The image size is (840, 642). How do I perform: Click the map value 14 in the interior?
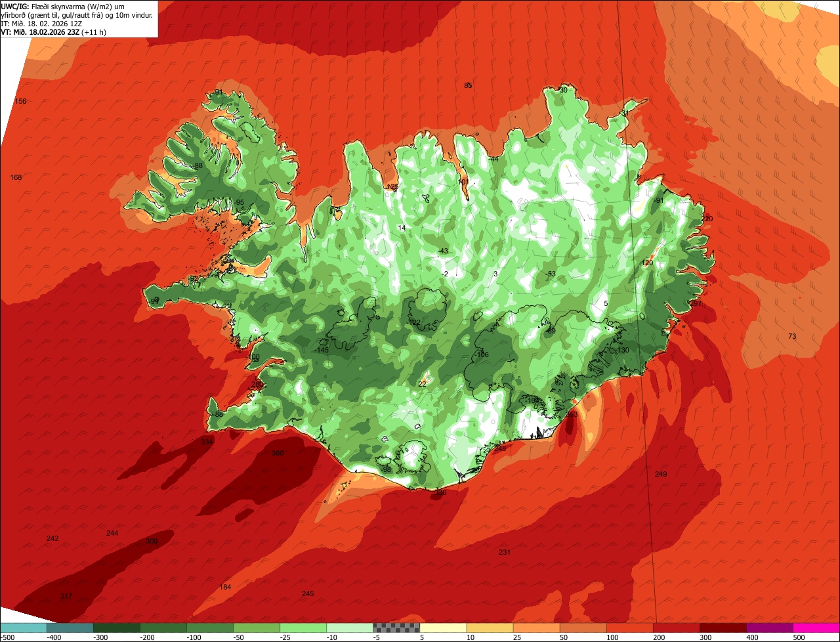[402, 228]
